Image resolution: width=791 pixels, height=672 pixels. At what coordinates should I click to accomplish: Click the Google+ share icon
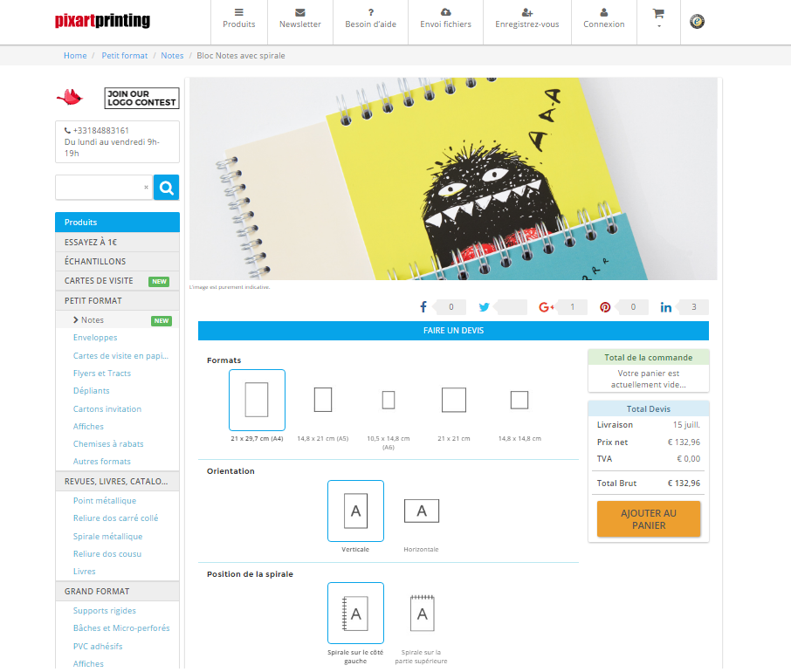coord(545,306)
